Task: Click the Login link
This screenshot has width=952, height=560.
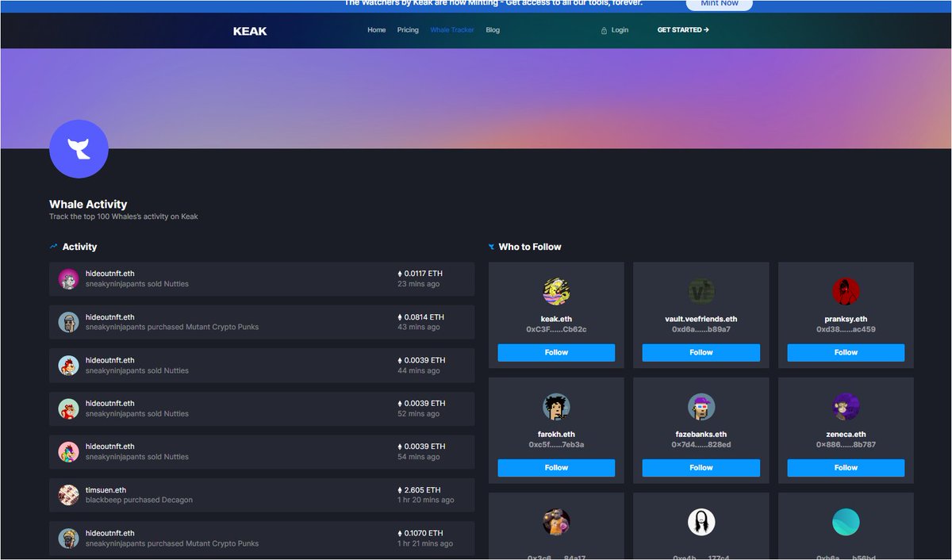Action: coord(620,30)
